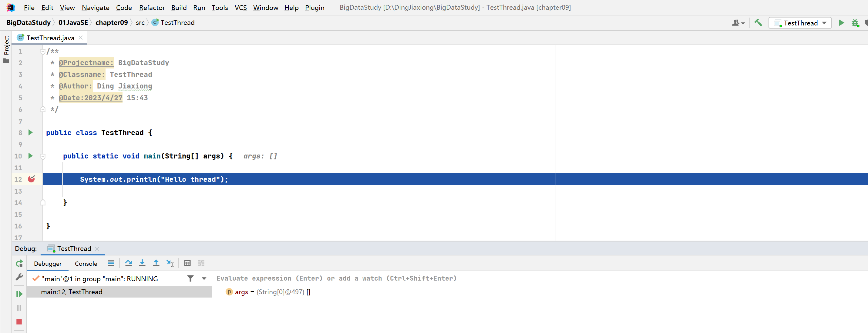This screenshot has width=868, height=333.
Task: Click the BigDataStudy breadcrumb
Action: coord(28,22)
